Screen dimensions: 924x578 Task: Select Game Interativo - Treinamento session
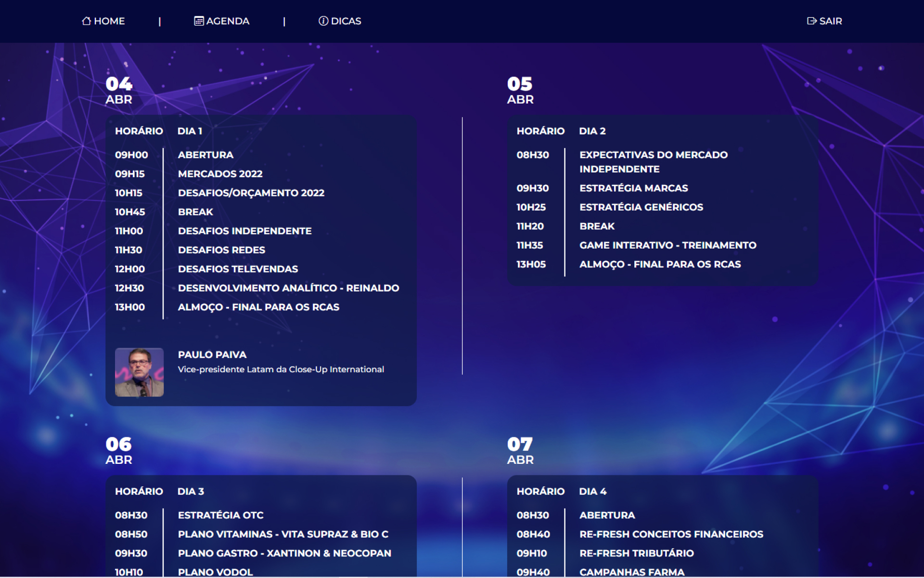pyautogui.click(x=667, y=245)
